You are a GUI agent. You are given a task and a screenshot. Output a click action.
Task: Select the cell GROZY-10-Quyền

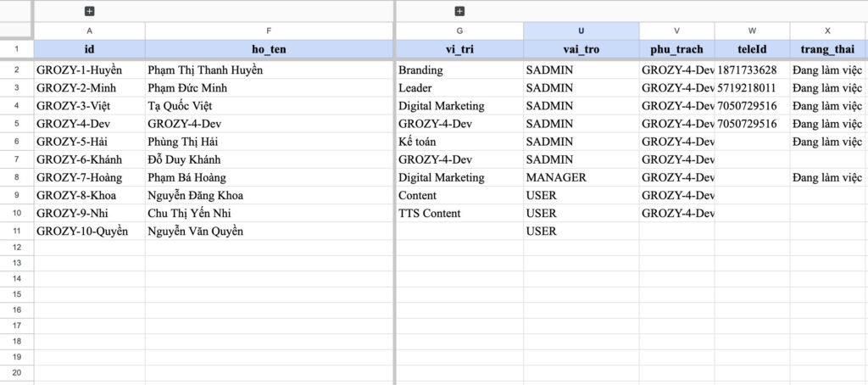pos(82,231)
